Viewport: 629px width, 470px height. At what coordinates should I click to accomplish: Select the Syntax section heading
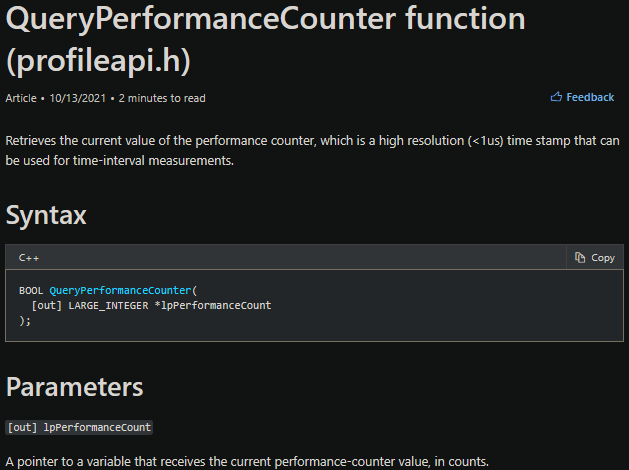click(46, 215)
